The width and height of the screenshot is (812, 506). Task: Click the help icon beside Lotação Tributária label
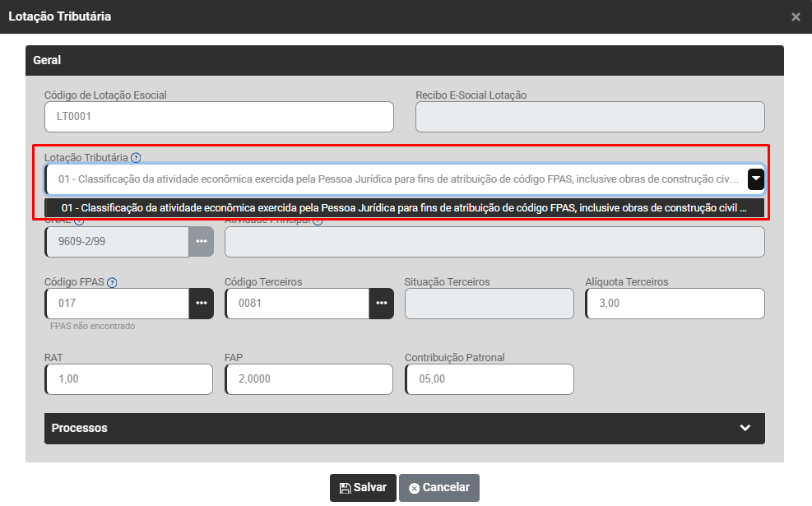click(136, 157)
